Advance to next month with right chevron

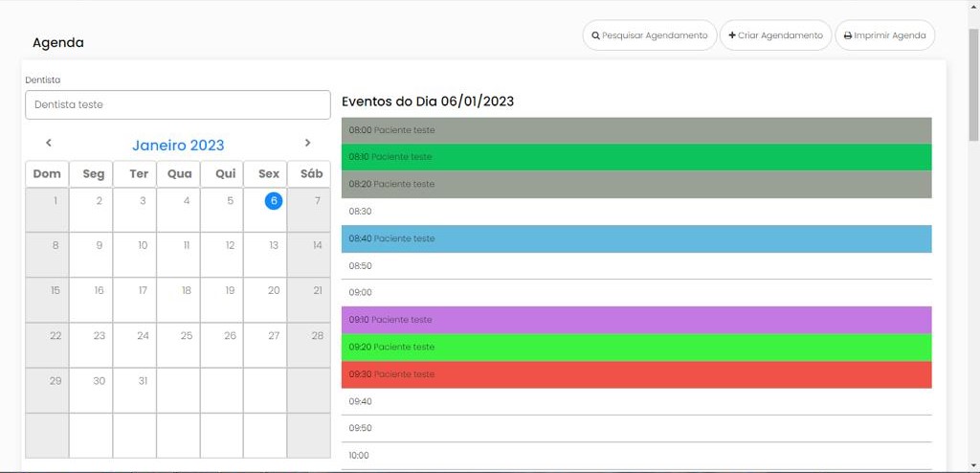coord(307,143)
